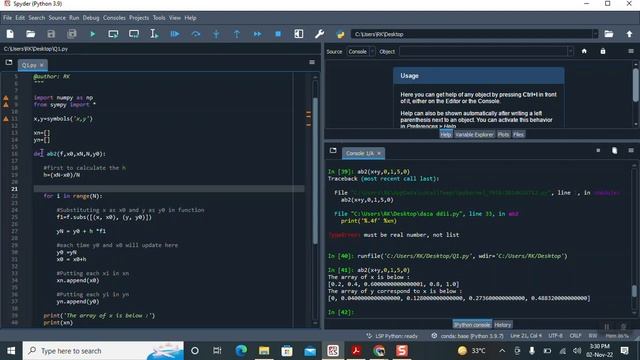The image size is (640, 360).
Task: Open the PYTHONPATH manager
Action: coord(340,34)
